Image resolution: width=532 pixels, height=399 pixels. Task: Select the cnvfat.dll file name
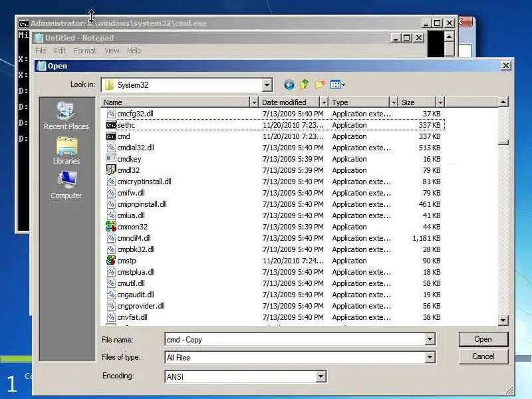click(132, 317)
